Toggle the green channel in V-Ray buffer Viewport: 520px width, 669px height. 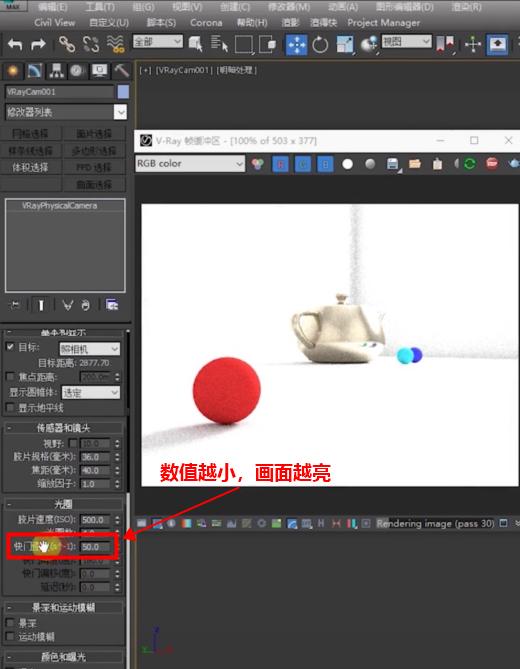(x=303, y=164)
